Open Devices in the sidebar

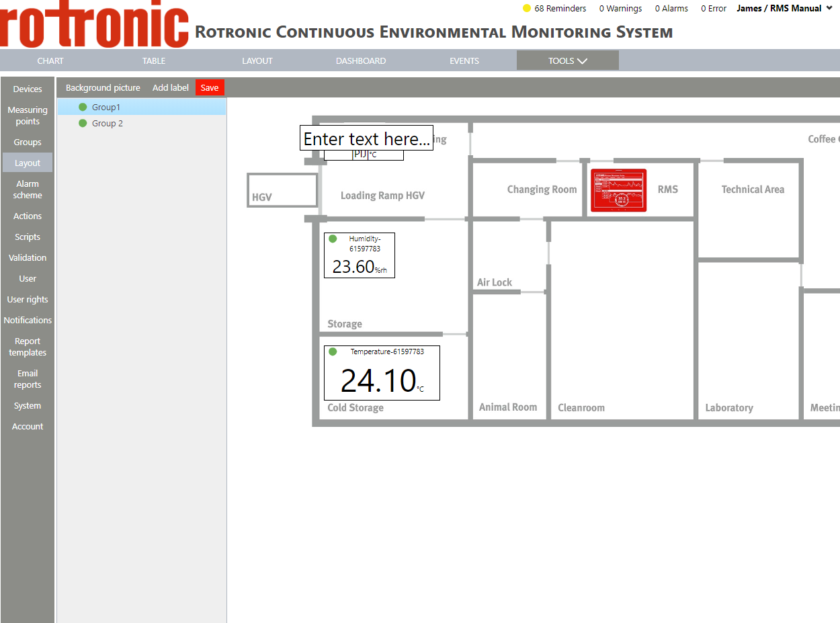coord(28,89)
